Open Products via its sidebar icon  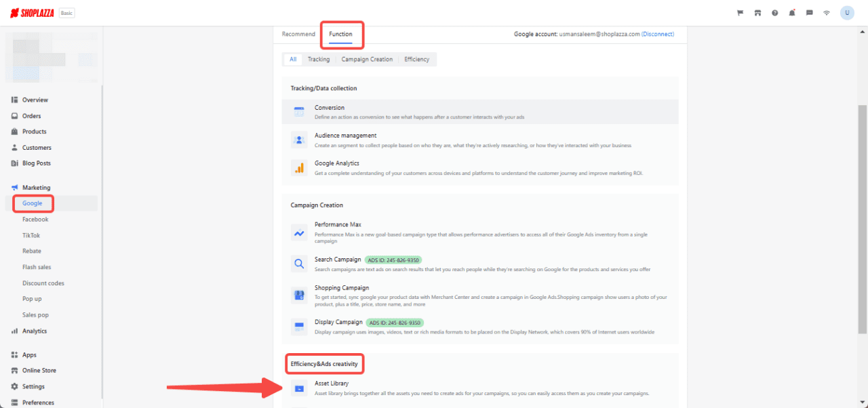pos(15,131)
